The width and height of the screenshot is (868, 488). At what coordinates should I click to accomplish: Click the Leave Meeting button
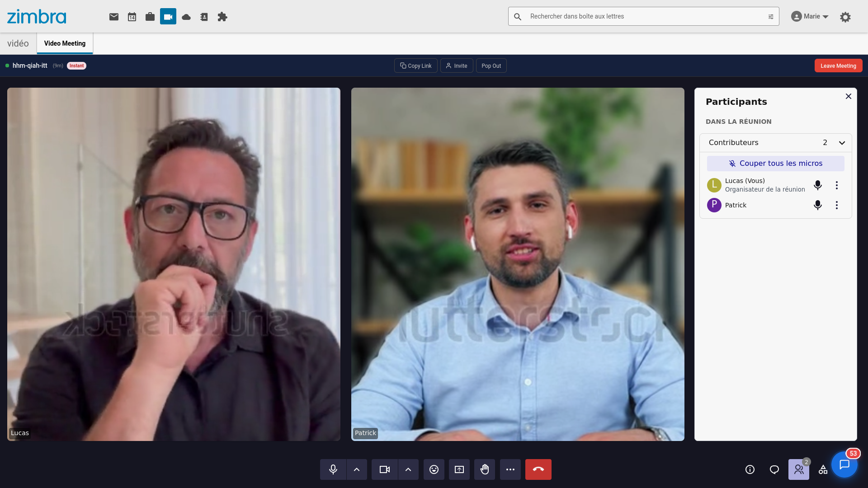click(838, 66)
